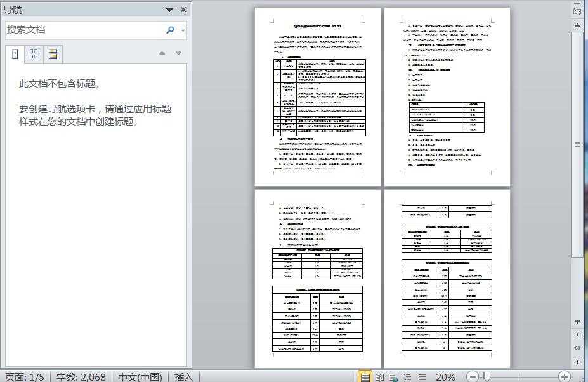Screen dimensions: 588x382
Task: Click 中文(中国) language indicator in status bar
Action: click(x=140, y=377)
